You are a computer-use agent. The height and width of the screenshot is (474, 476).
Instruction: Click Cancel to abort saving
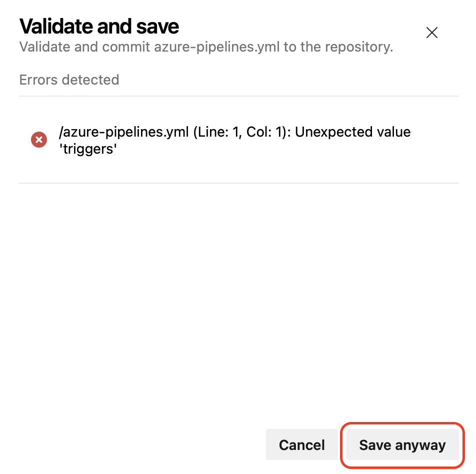tap(301, 444)
